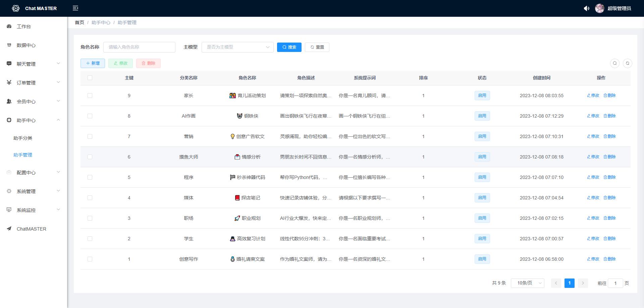The width and height of the screenshot is (644, 308).
Task: Click the 重置 reset button
Action: (x=317, y=47)
